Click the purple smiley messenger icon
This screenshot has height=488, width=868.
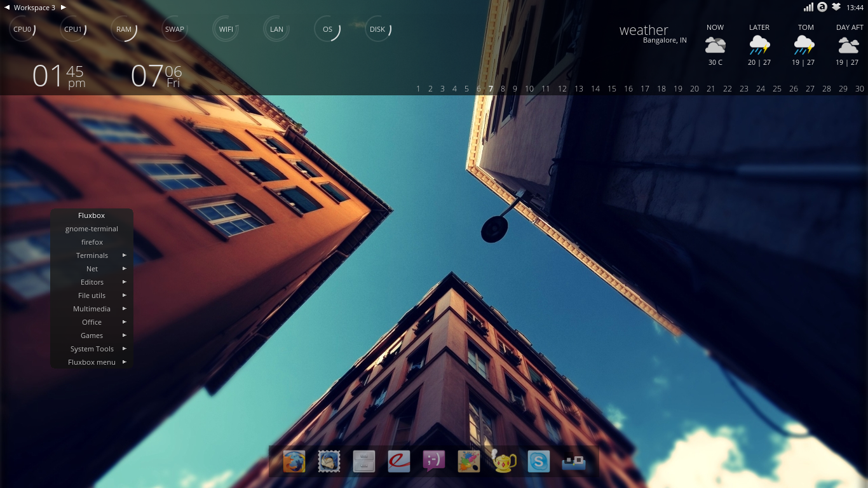(x=433, y=462)
